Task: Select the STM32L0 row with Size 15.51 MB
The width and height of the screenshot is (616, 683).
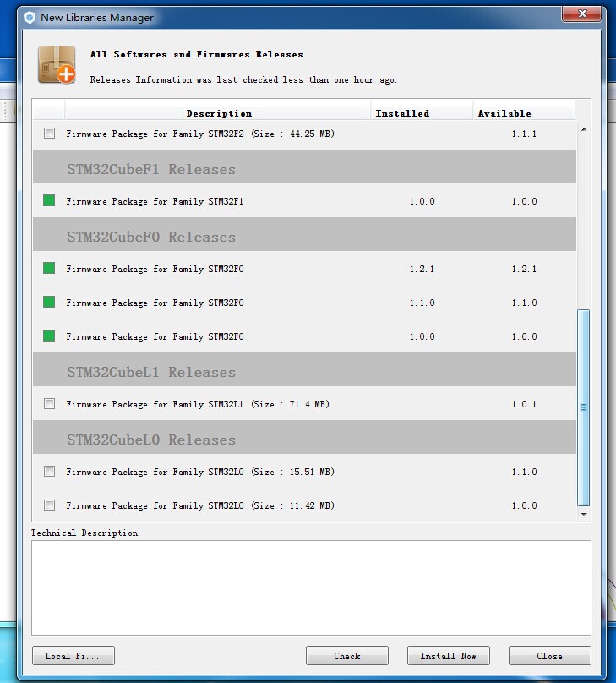Action: [x=200, y=472]
